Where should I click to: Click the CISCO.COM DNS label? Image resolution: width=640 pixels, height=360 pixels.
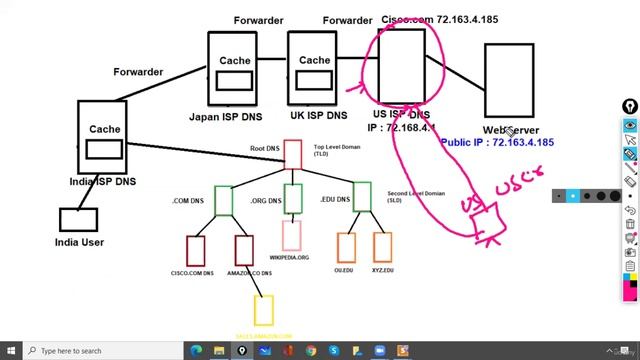[192, 273]
